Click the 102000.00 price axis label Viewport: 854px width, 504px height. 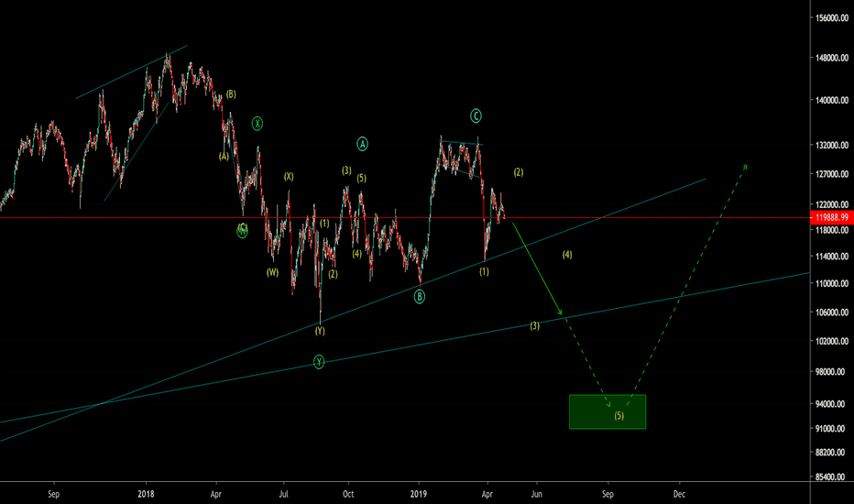click(831, 342)
